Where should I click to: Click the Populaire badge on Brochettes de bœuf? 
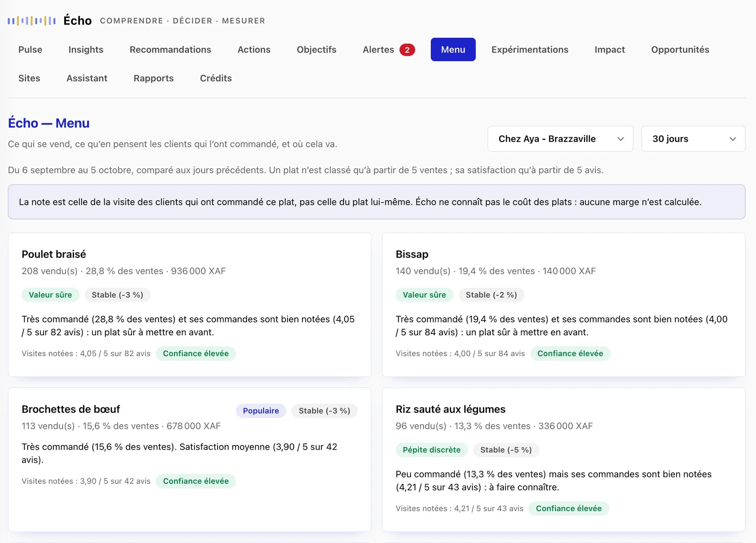pos(261,411)
